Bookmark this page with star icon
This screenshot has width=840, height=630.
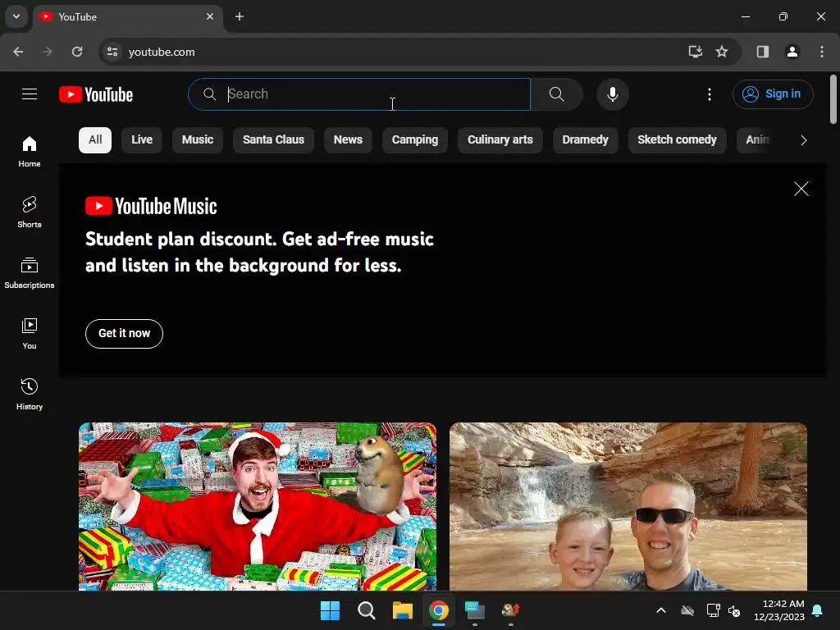[x=722, y=52]
